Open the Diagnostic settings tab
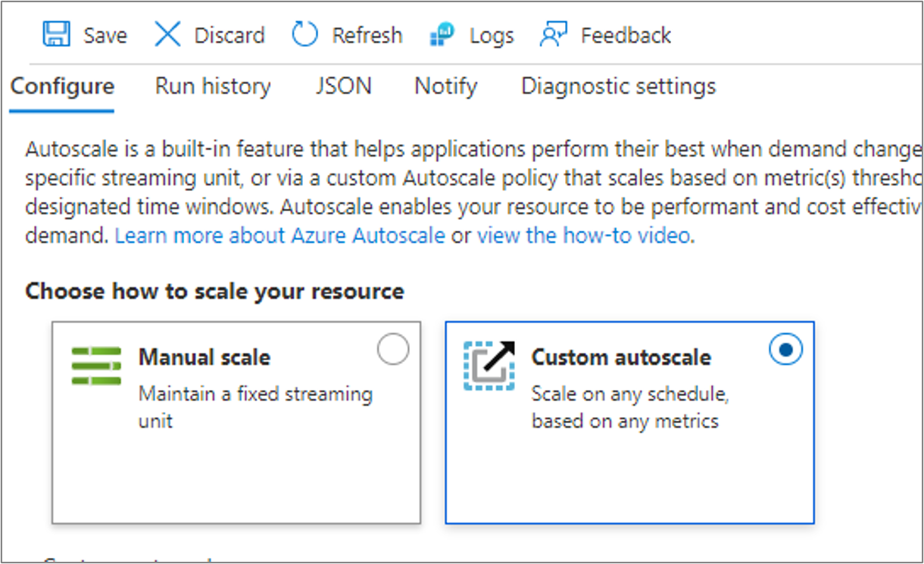 tap(618, 86)
